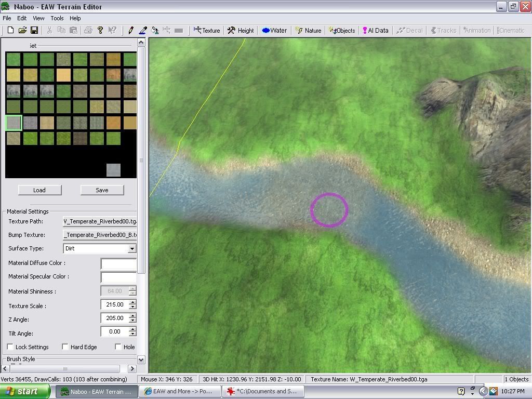Switch to the C:\Documents and S... taskbar window
This screenshot has width=532, height=399.
tap(263, 392)
